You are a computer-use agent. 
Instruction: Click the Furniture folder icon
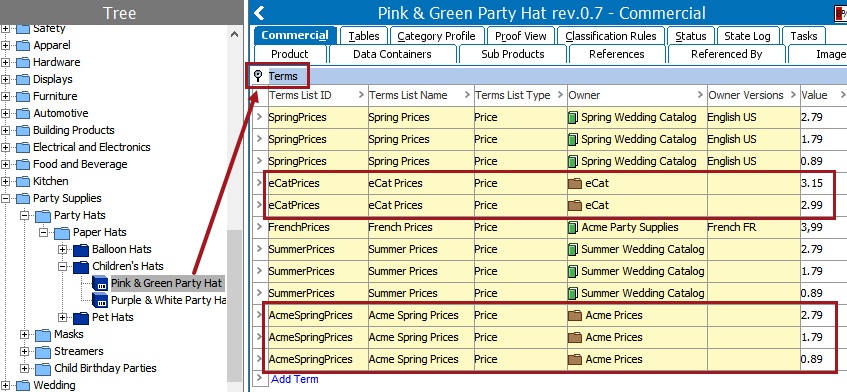23,97
